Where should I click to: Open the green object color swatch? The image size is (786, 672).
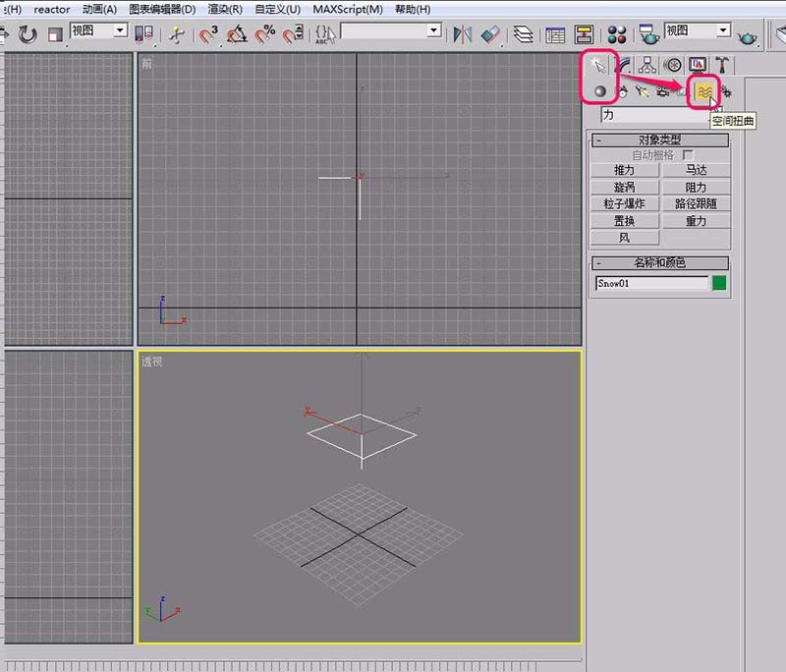point(719,283)
